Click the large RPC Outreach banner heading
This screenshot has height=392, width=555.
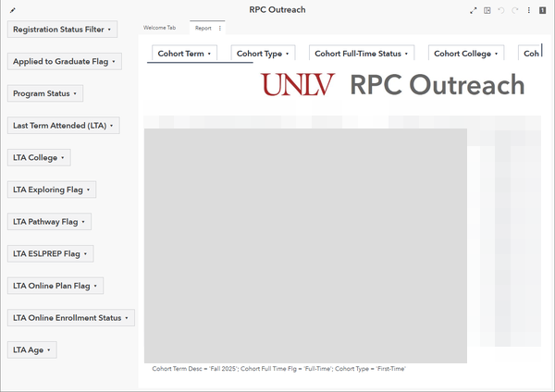[438, 84]
